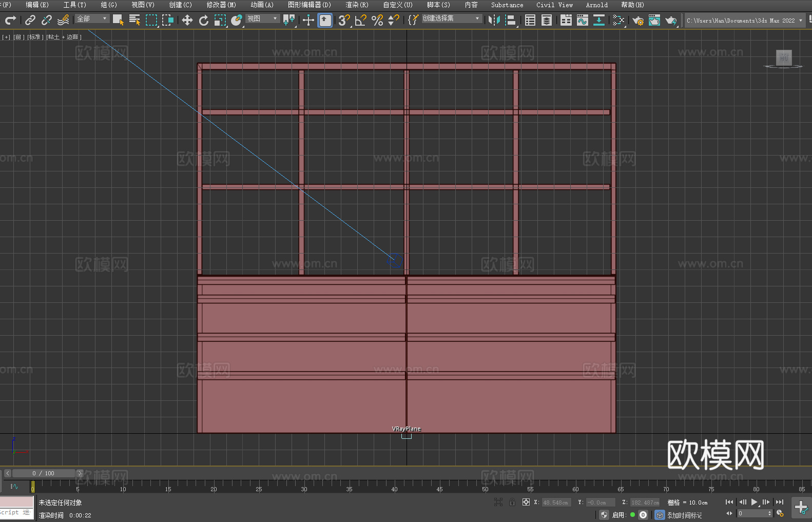Open the 组(G) menu

coord(109,5)
